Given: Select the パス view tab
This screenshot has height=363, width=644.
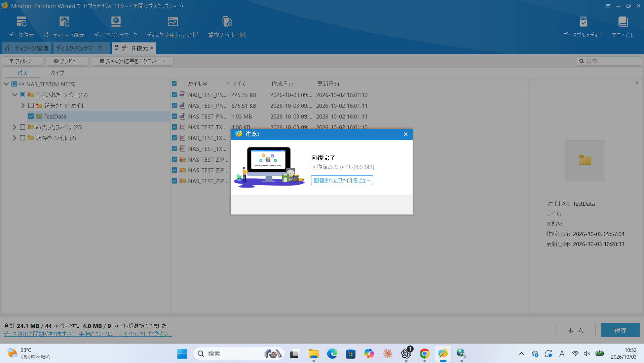Looking at the screenshot, I should pyautogui.click(x=22, y=73).
